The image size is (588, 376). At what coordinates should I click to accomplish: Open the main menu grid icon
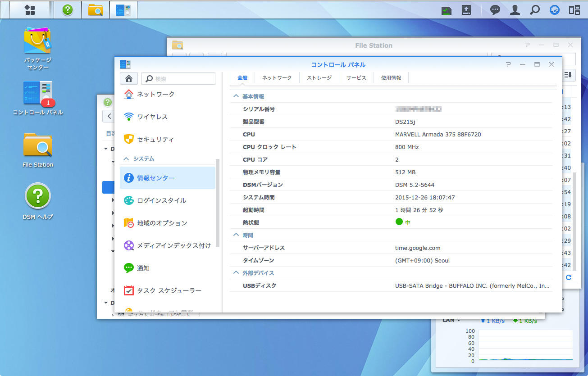click(x=30, y=10)
